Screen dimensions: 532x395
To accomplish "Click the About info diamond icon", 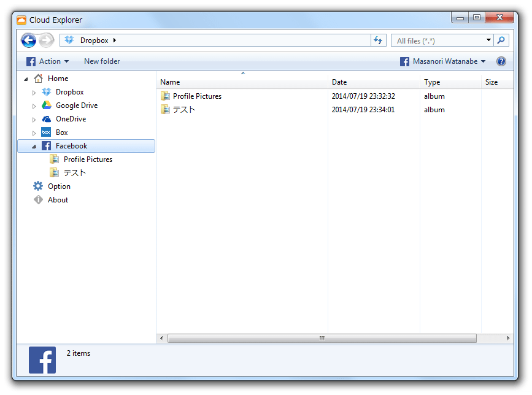I will click(x=38, y=200).
